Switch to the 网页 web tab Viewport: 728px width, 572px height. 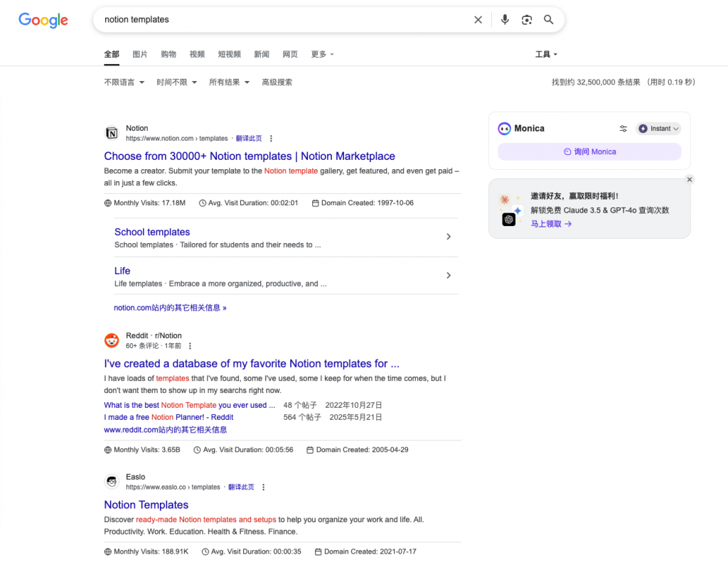[x=290, y=54]
